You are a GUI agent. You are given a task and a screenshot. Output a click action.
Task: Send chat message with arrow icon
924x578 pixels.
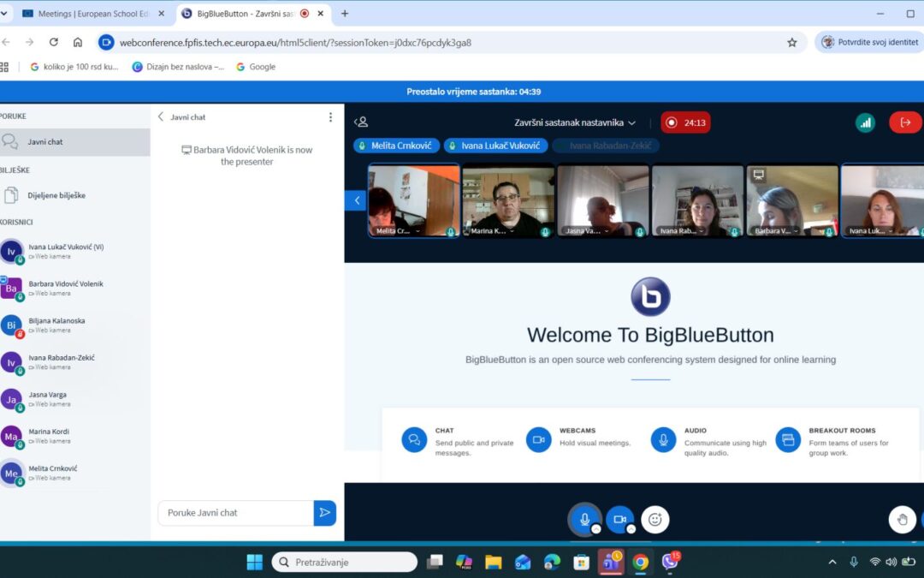click(325, 513)
